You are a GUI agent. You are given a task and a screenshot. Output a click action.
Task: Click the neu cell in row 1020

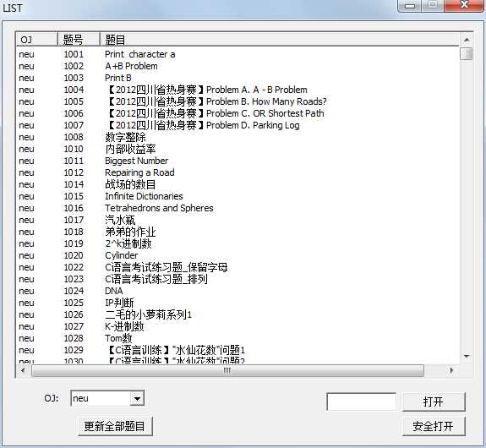[27, 256]
